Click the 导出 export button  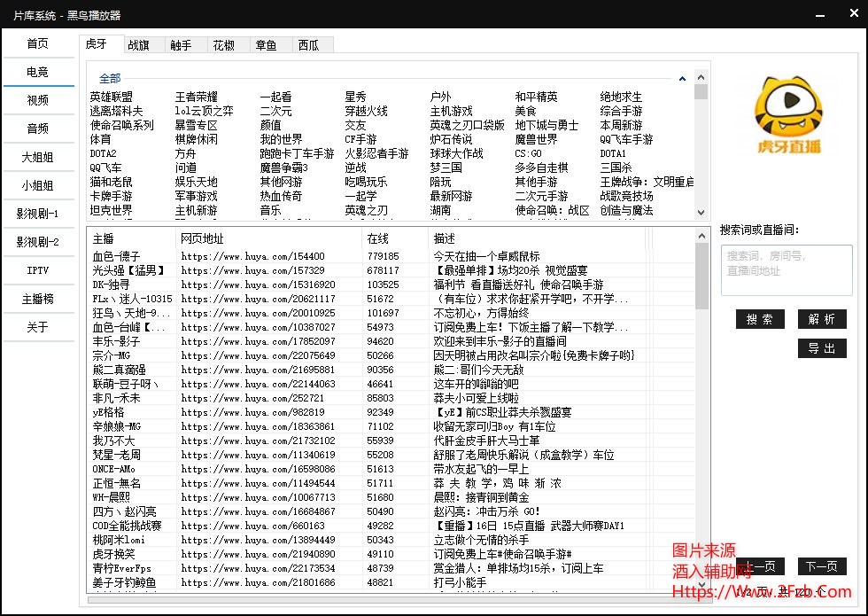[x=821, y=348]
